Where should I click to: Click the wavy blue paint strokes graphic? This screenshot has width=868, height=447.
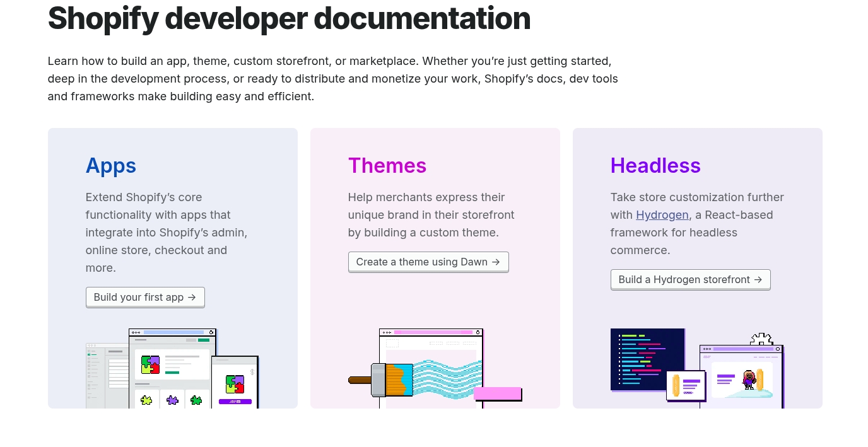click(x=448, y=378)
